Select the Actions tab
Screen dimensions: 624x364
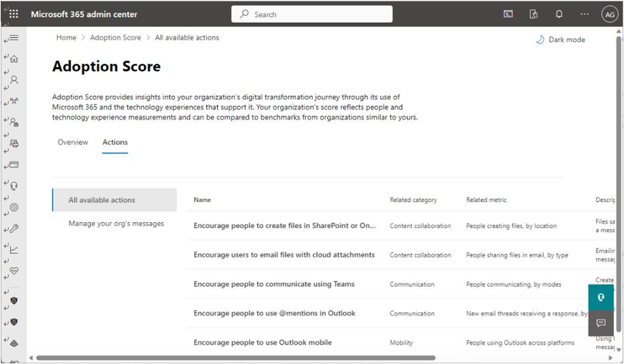[x=115, y=142]
